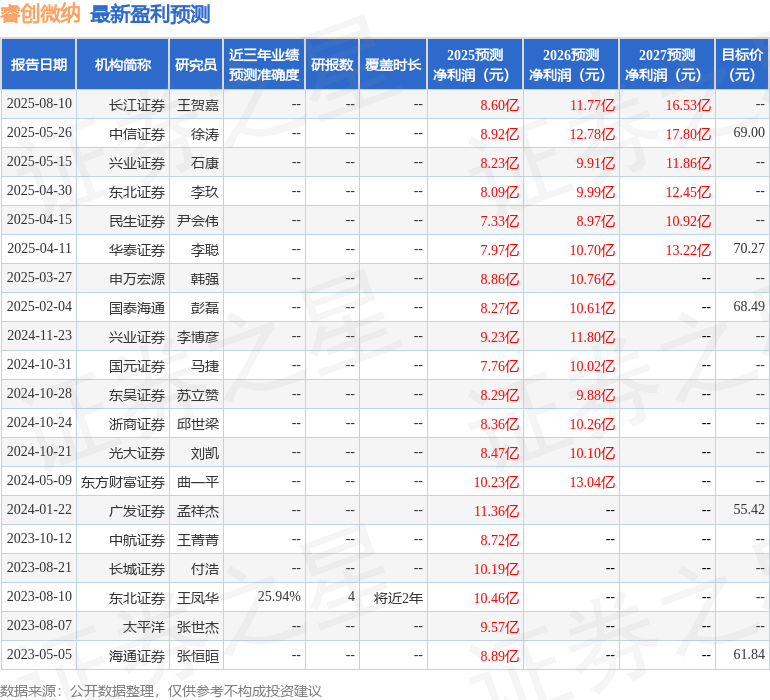Click 2025 forecast value 11.36亿

[496, 511]
